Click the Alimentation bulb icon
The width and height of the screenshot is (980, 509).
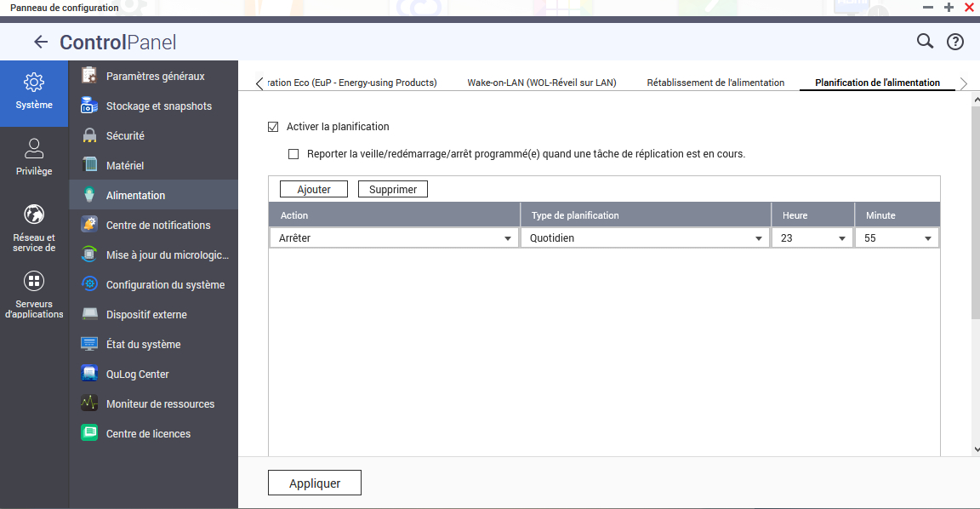89,195
